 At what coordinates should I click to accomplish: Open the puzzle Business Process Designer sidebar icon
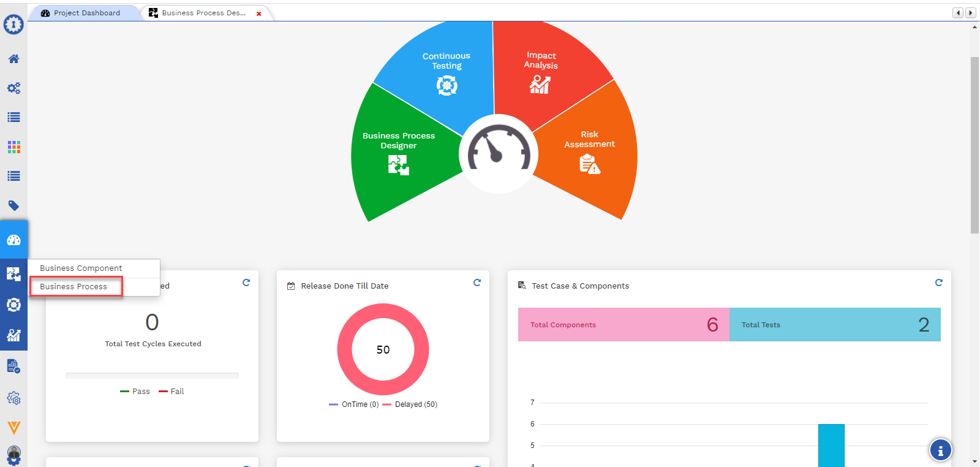pyautogui.click(x=13, y=274)
